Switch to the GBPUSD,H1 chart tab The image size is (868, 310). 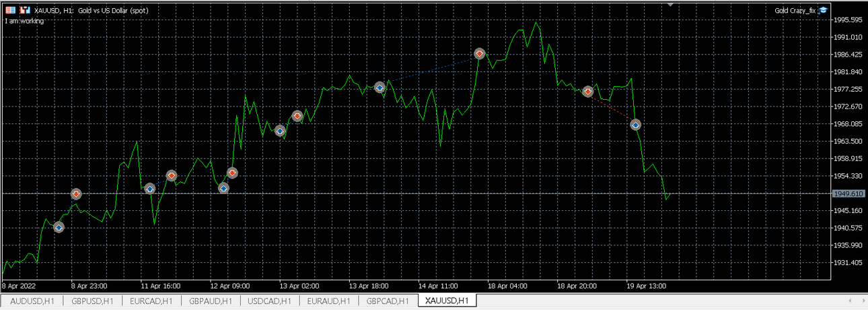pyautogui.click(x=93, y=301)
